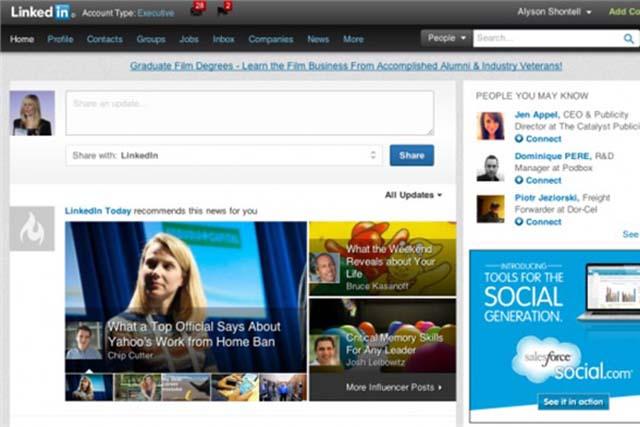This screenshot has width=640, height=427.
Task: Click the blue Share button
Action: (411, 155)
